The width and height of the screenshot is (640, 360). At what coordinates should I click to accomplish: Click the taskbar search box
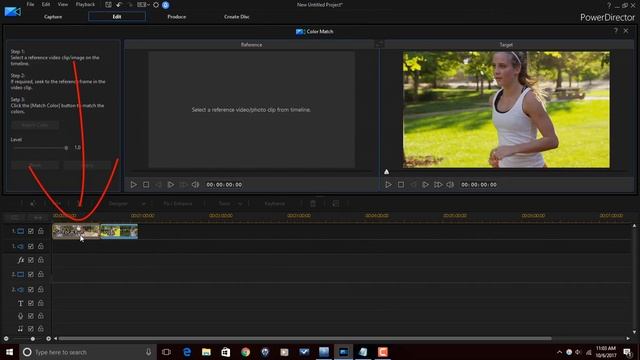pyautogui.click(x=88, y=352)
